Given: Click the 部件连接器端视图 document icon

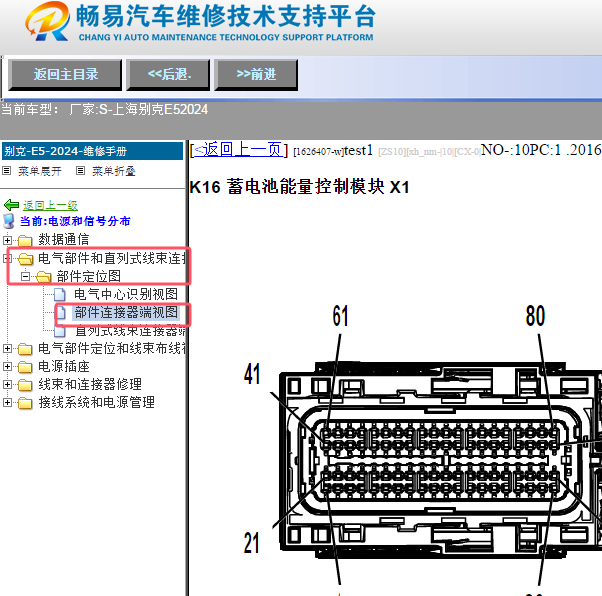Looking at the screenshot, I should click(61, 313).
